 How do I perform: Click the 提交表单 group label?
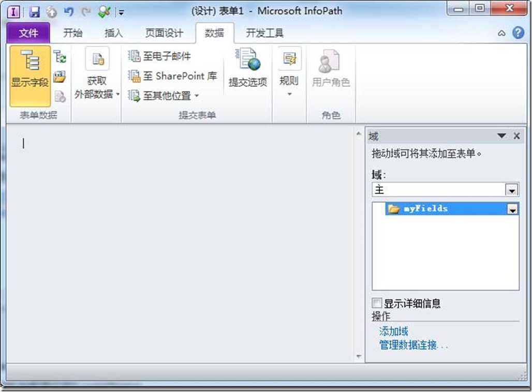(x=197, y=115)
